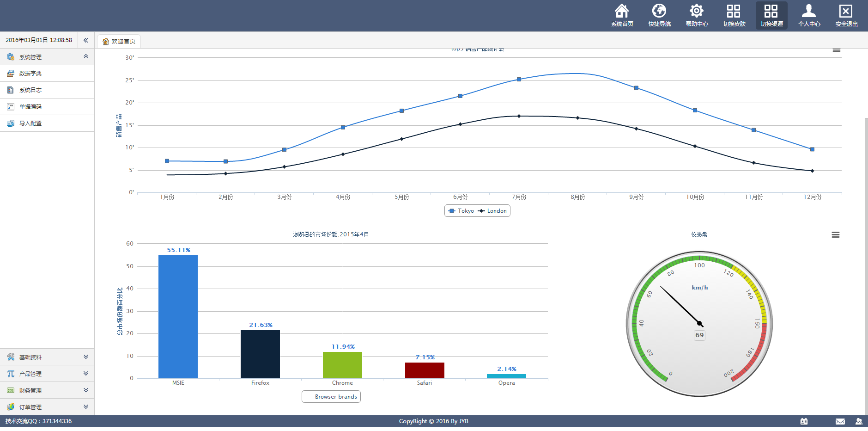Toggle Tokyo series in chart legend

click(x=461, y=211)
